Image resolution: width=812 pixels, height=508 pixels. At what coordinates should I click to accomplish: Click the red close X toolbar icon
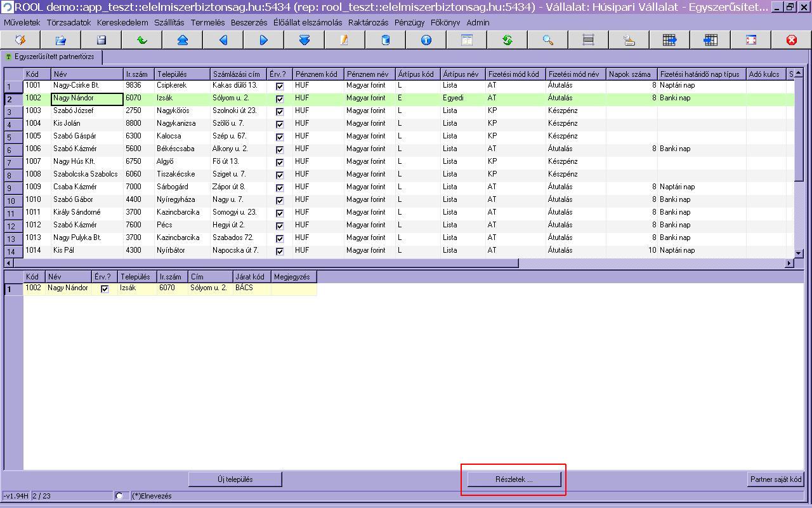click(791, 40)
